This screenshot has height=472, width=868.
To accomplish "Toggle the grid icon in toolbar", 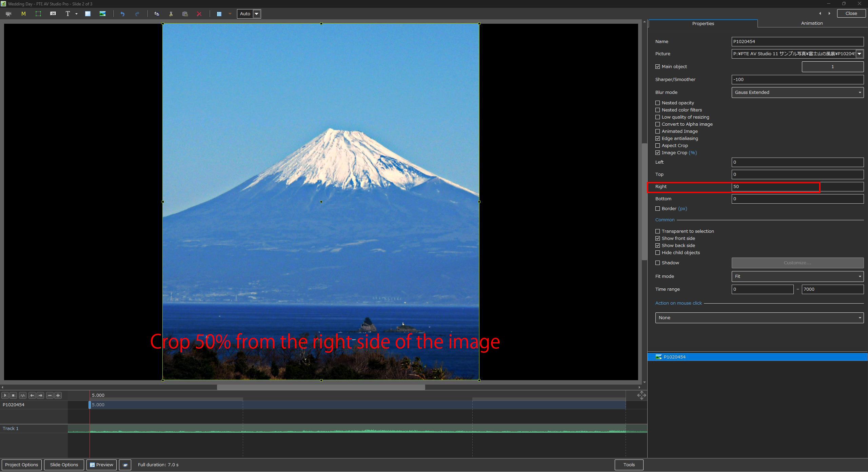I will tap(219, 14).
